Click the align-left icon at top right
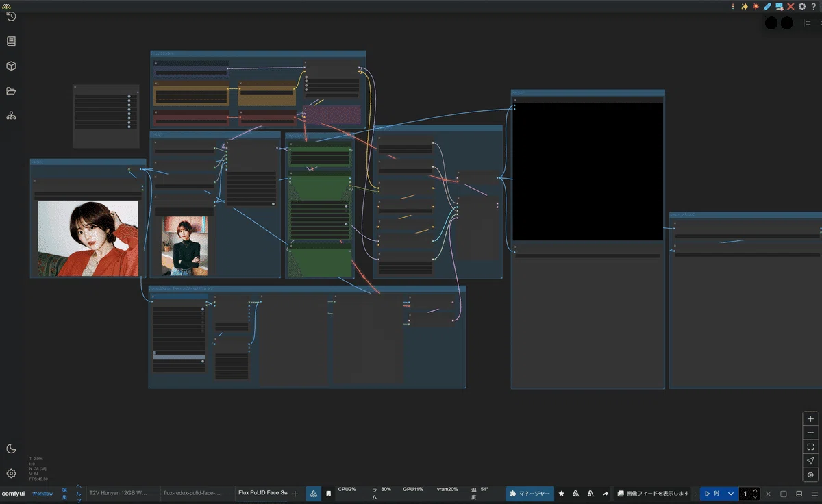Viewport: 822px width, 504px height. tap(807, 23)
